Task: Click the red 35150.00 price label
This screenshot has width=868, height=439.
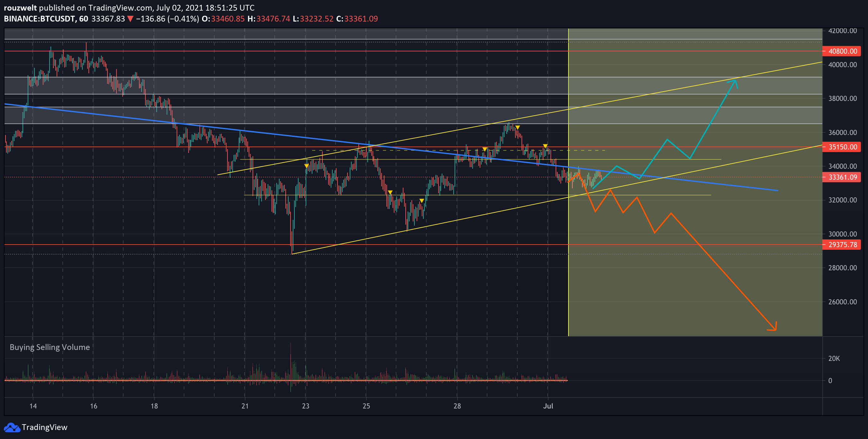Action: (841, 147)
